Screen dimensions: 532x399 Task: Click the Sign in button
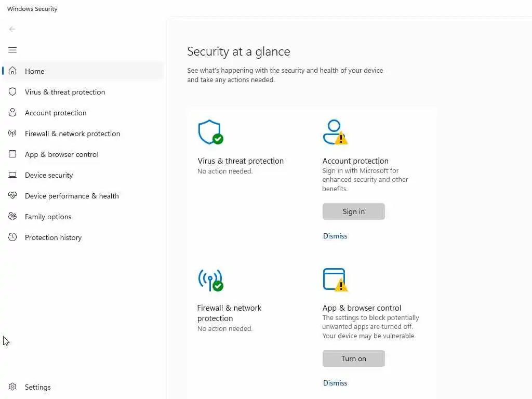(x=353, y=211)
